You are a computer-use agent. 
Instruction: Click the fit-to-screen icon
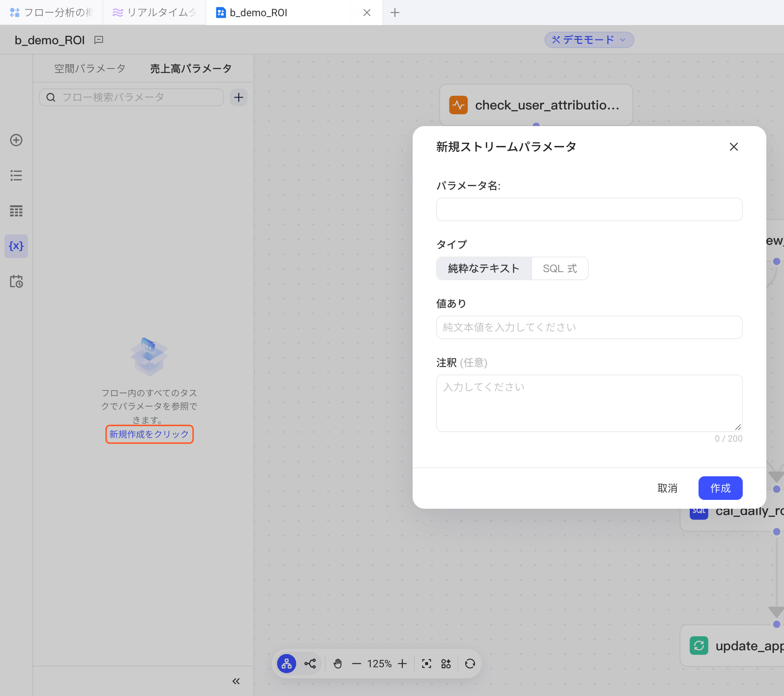click(427, 664)
